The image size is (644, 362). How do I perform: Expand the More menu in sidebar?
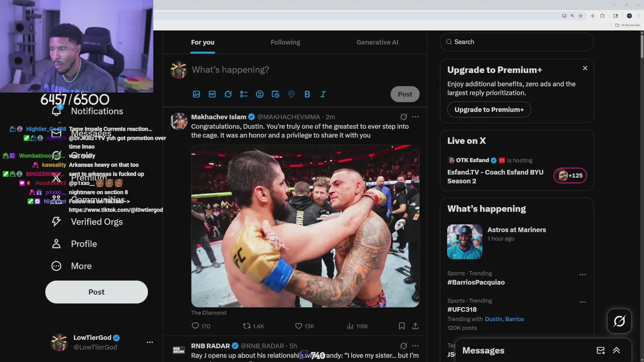click(71, 266)
